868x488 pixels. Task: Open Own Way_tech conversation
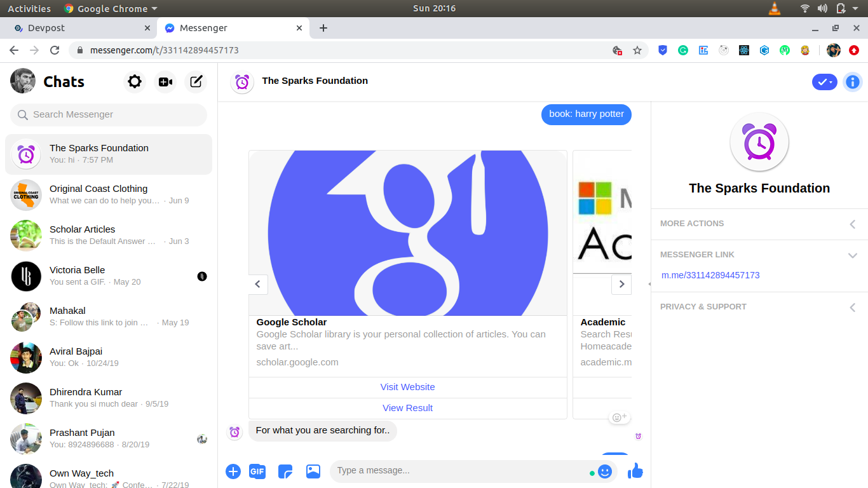109,475
